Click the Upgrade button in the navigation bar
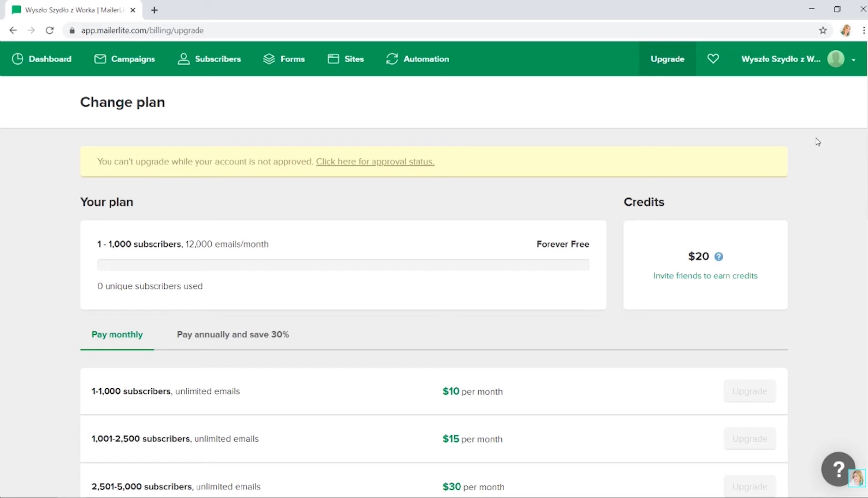 point(667,59)
